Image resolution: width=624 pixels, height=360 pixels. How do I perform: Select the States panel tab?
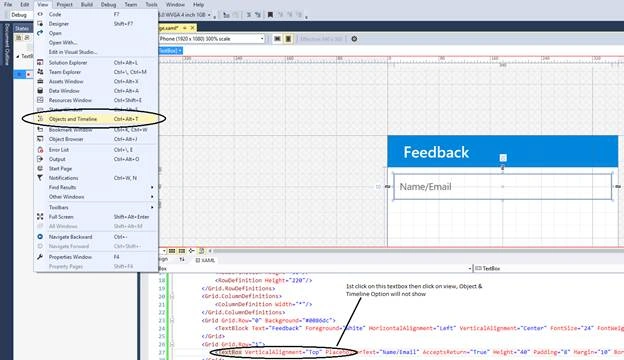(x=22, y=28)
